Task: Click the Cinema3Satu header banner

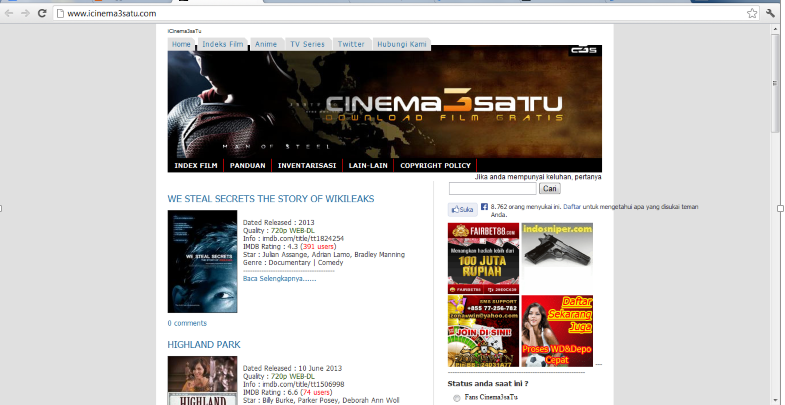Action: coord(384,105)
